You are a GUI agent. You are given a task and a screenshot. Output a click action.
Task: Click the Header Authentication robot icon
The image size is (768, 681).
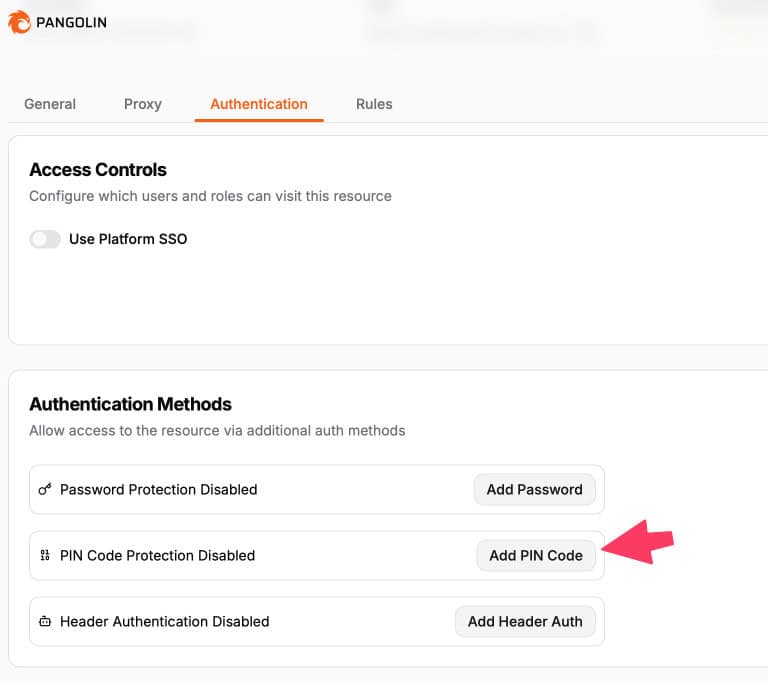pyautogui.click(x=45, y=621)
